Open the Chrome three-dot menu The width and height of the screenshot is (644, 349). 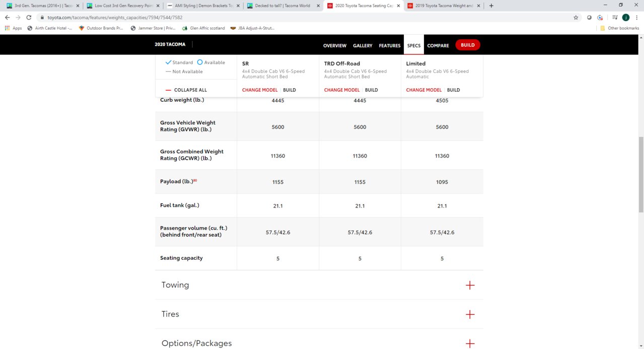pyautogui.click(x=637, y=17)
